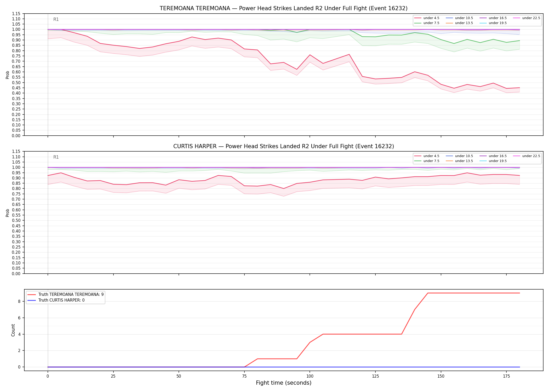The height and width of the screenshot is (392, 549).
Task: Click the TEREMOANA TEREMOANA chart title
Action: 283,8
